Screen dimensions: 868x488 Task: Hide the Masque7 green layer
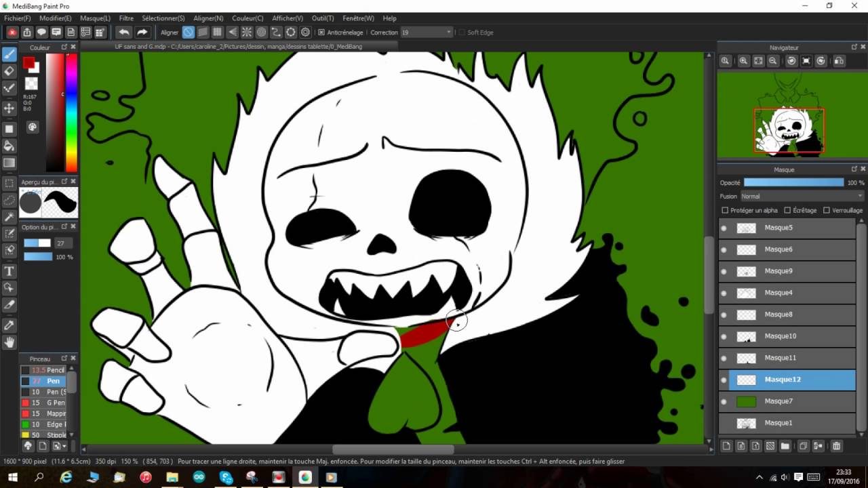tap(724, 402)
